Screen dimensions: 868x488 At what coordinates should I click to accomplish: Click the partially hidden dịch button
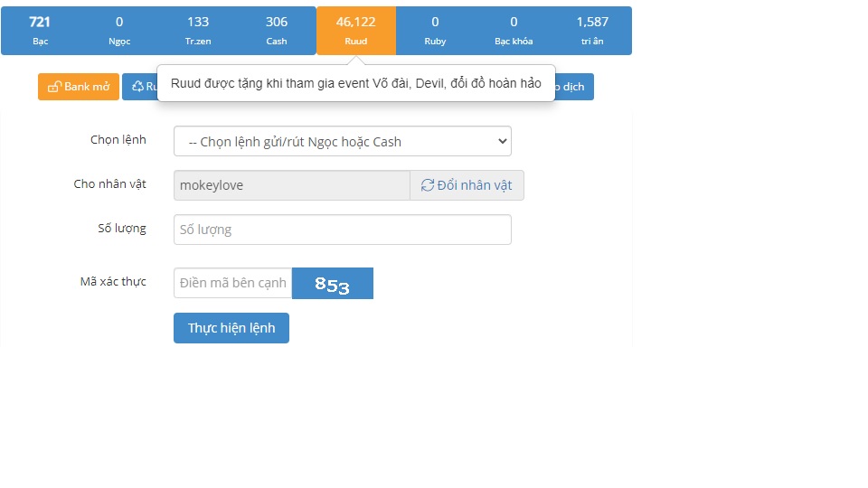tap(575, 87)
